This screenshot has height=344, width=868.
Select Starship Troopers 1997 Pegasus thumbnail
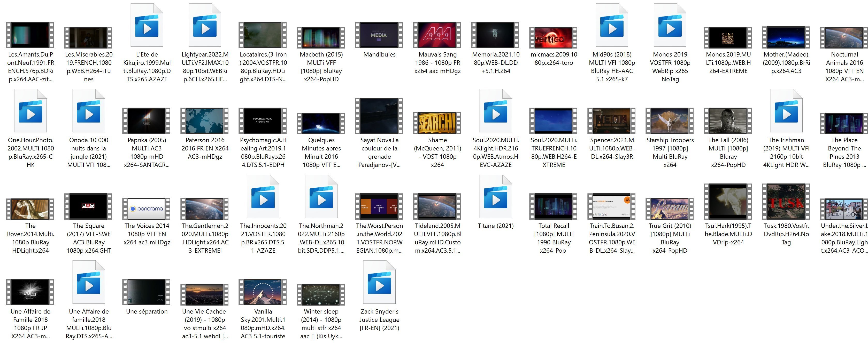click(x=670, y=121)
